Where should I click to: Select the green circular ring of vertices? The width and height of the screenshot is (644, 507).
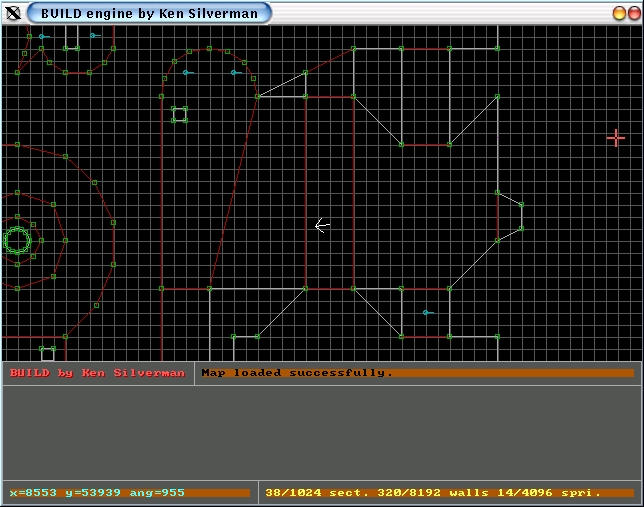click(x=17, y=240)
